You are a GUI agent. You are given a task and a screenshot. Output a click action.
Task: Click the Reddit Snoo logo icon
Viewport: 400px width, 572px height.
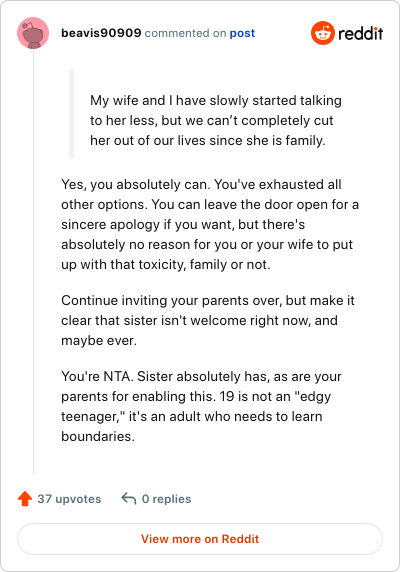[x=323, y=33]
